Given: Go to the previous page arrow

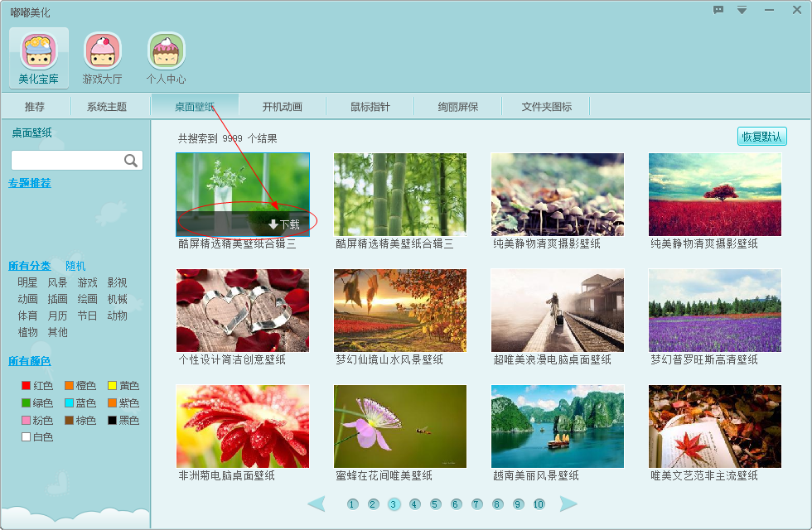Looking at the screenshot, I should [x=317, y=503].
